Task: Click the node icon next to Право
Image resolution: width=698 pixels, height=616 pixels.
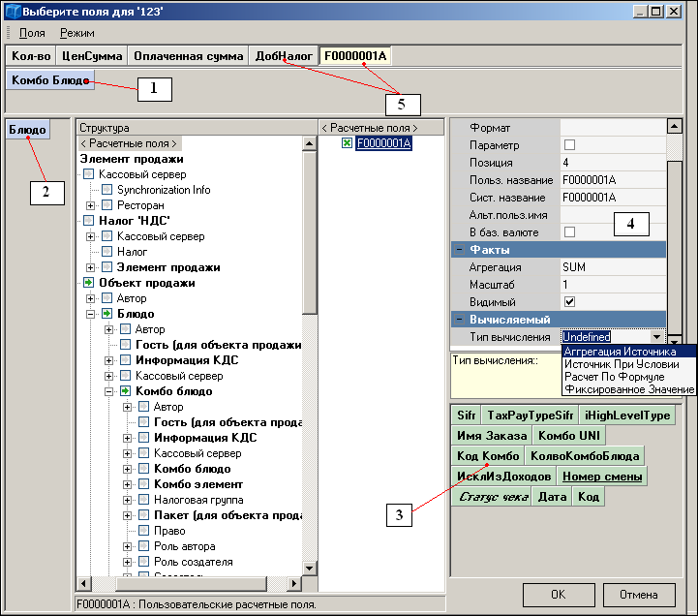Action: pyautogui.click(x=144, y=531)
